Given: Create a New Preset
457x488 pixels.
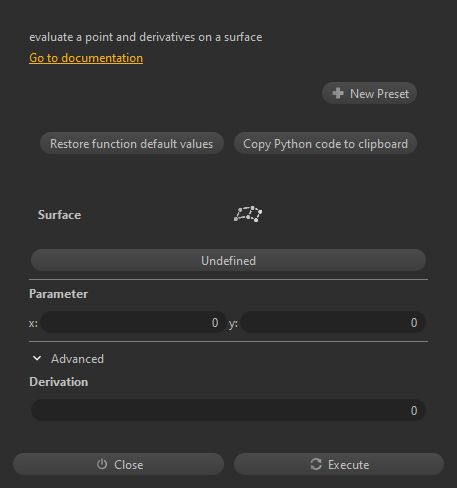Looking at the screenshot, I should point(369,93).
